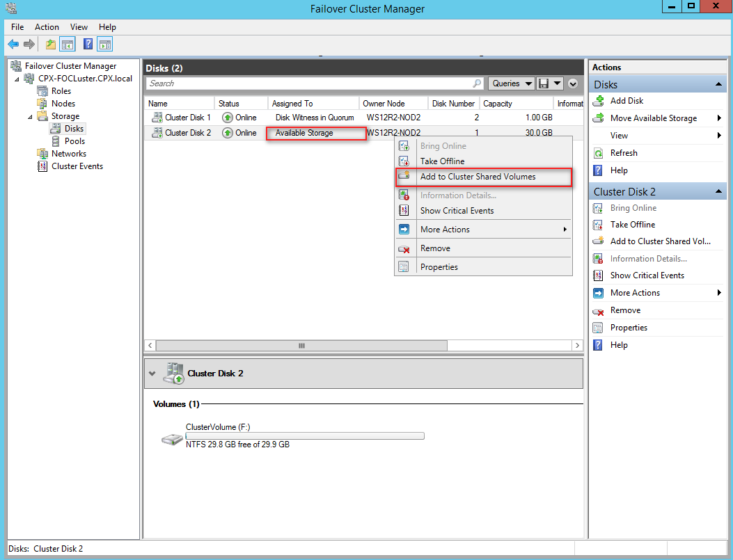Click the Back arrow toolbar icon

coord(13,45)
